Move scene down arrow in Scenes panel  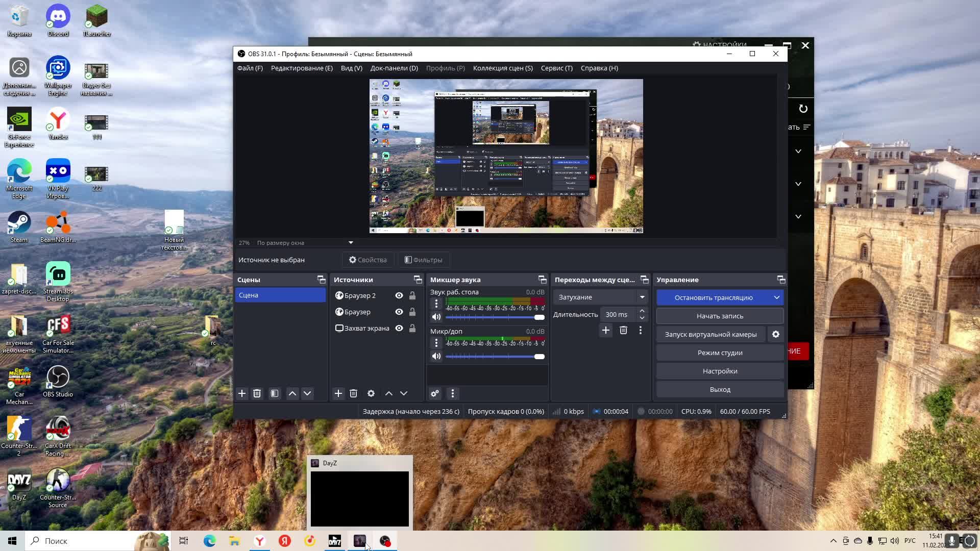[307, 393]
